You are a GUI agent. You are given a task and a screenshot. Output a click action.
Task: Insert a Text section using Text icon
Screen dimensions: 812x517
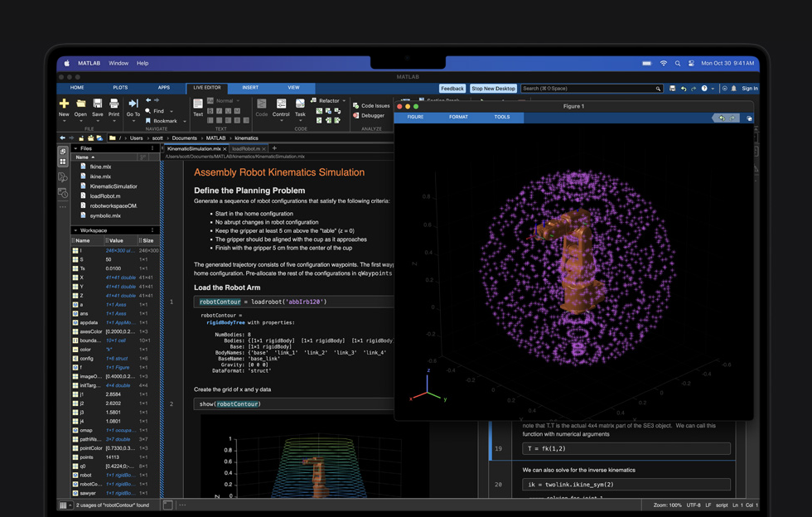[x=198, y=104]
